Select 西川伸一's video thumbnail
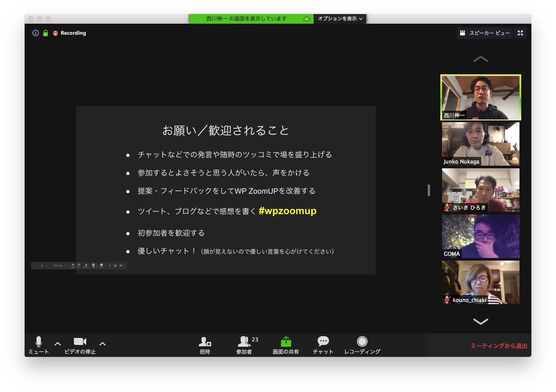Viewport: 556px width, 392px height. (x=480, y=97)
